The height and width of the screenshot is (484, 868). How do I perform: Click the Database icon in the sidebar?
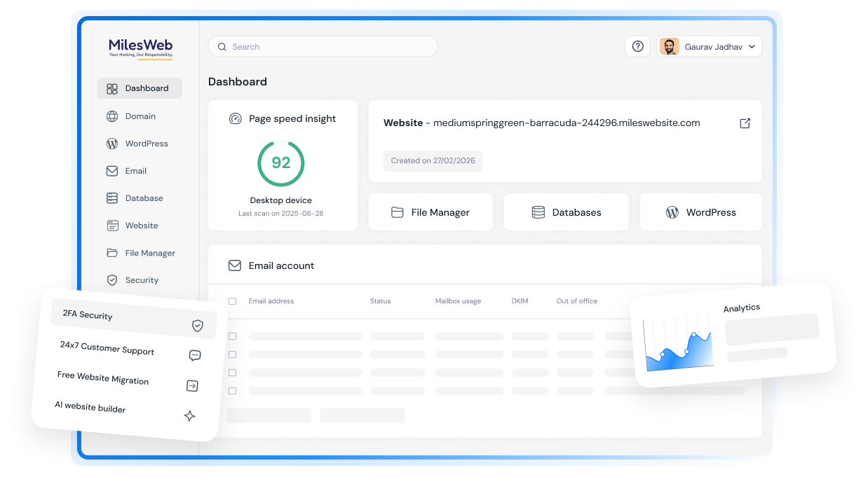point(111,198)
